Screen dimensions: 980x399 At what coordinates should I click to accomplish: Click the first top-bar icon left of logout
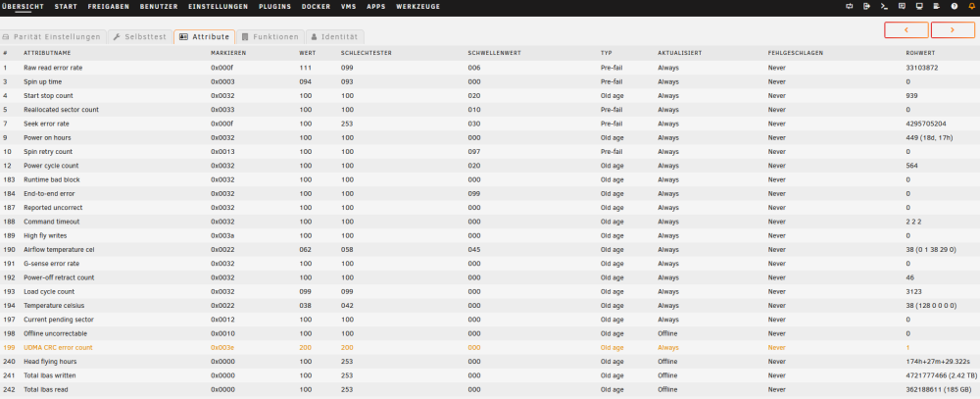(x=849, y=6)
